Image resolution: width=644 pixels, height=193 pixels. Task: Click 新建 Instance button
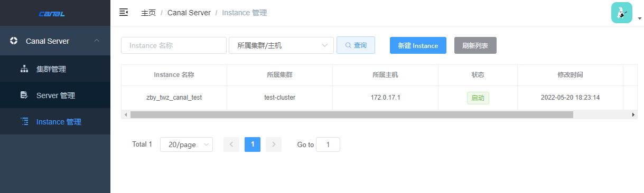point(418,45)
